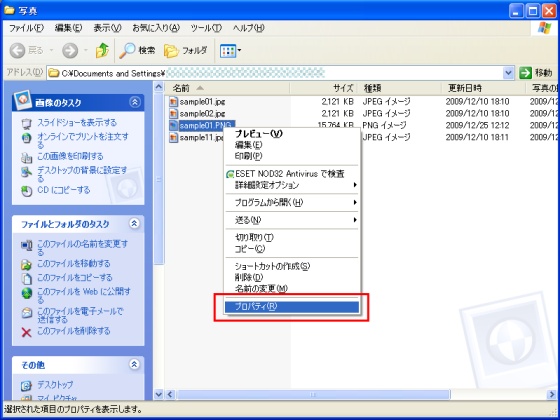Choose コピー(C) in context menu
The height and width of the screenshot is (420, 560).
pos(292,249)
